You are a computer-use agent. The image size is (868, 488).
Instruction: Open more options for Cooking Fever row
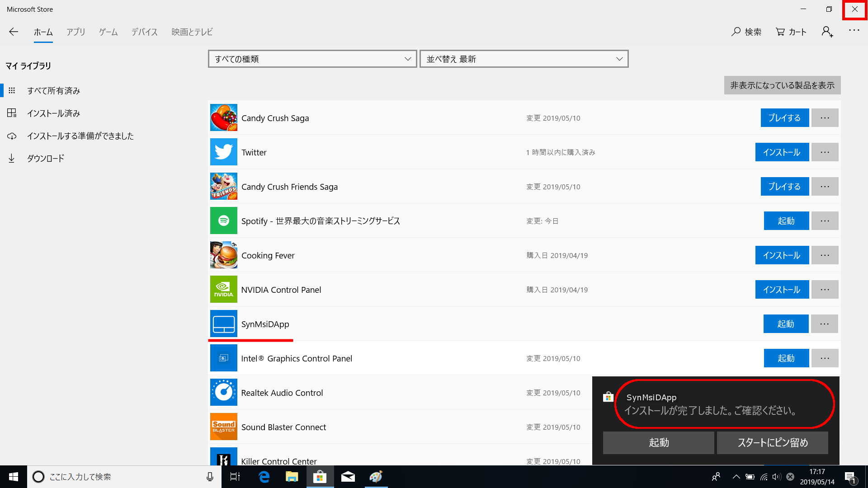tap(825, 255)
